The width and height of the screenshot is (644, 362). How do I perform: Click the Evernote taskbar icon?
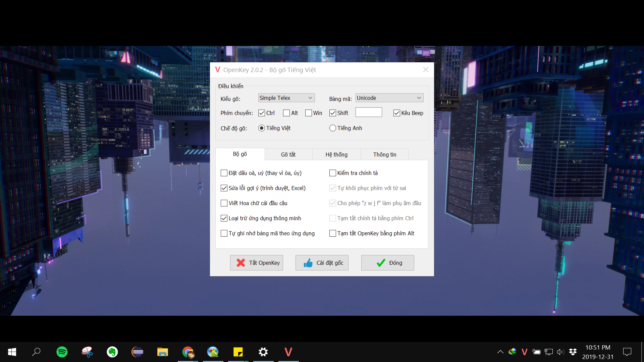click(x=112, y=352)
